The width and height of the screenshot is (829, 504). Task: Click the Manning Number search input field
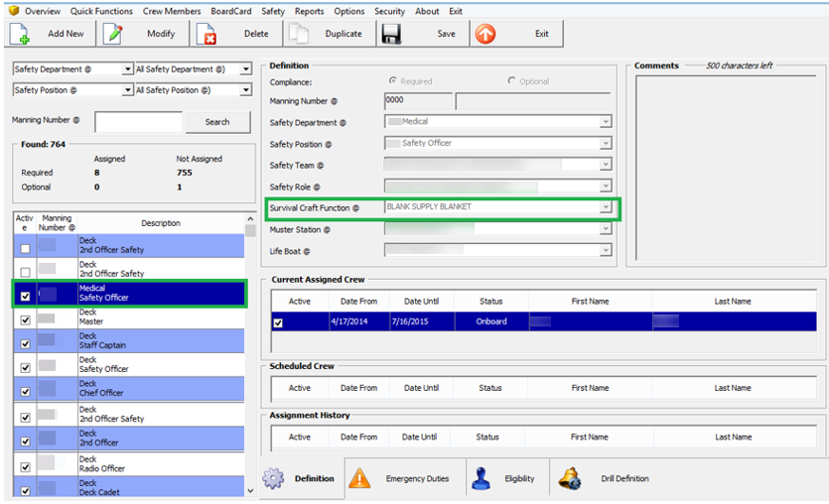pos(139,122)
